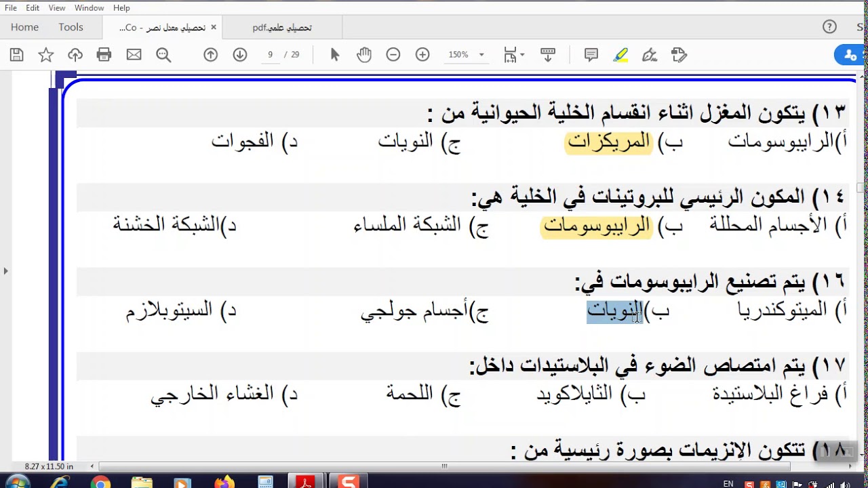868x488 pixels.
Task: Click the EN language indicator in tray
Action: pos(728,483)
